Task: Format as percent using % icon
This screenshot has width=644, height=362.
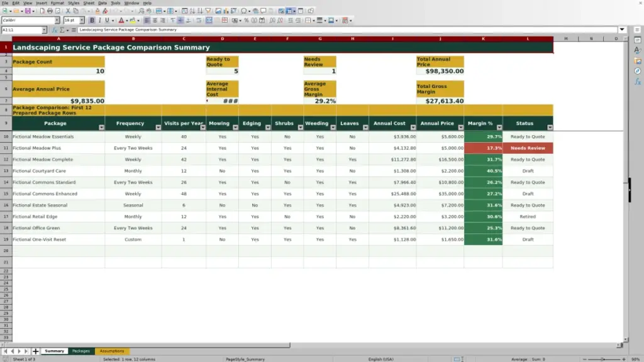Action: [x=246, y=21]
